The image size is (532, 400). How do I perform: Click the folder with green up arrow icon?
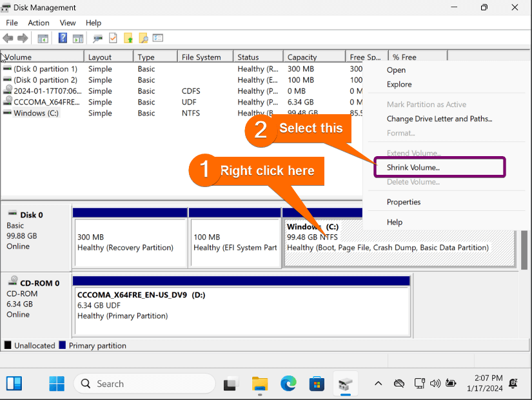[128, 38]
